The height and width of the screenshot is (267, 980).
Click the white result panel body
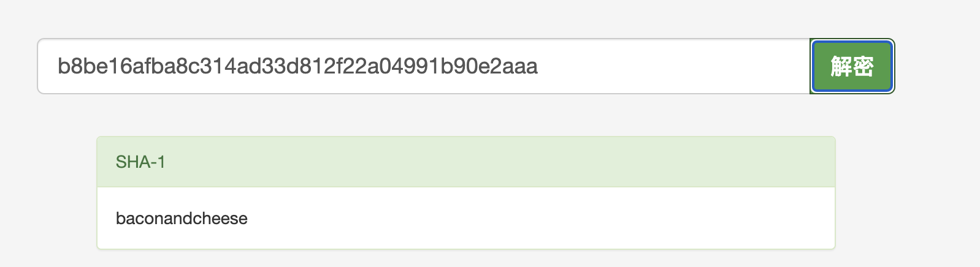pos(466,218)
